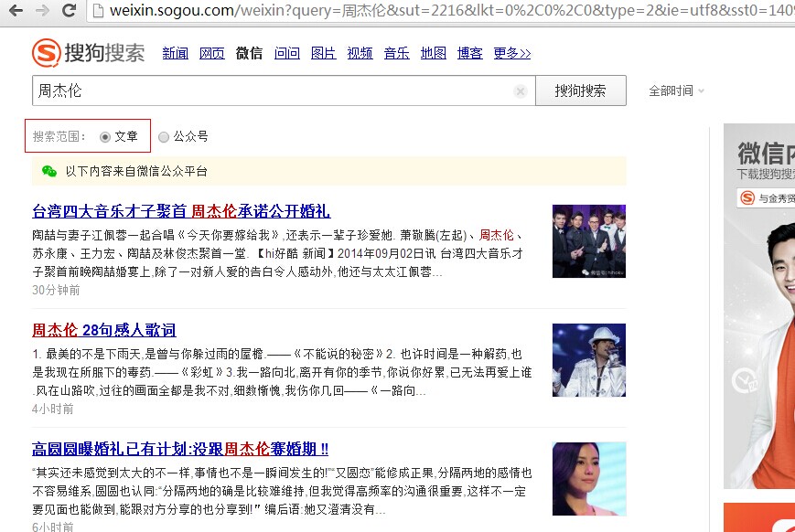Image resolution: width=795 pixels, height=532 pixels.
Task: Click the 搜狗搜索 button
Action: tap(581, 90)
